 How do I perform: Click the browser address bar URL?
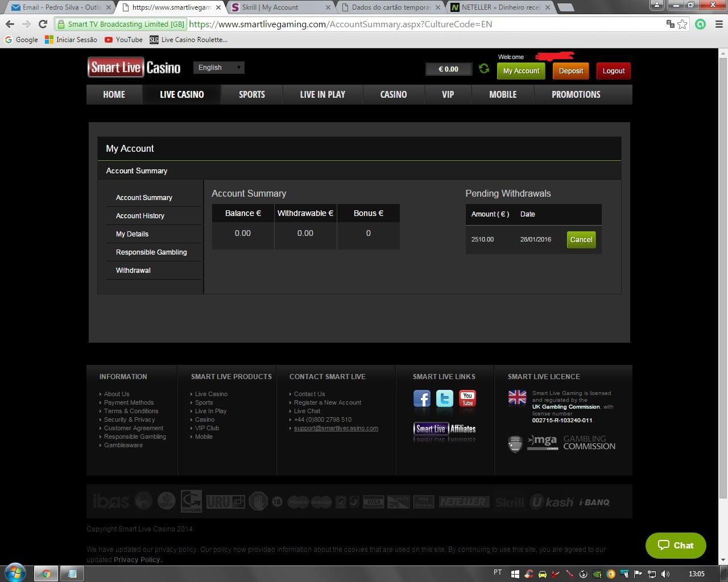point(340,24)
